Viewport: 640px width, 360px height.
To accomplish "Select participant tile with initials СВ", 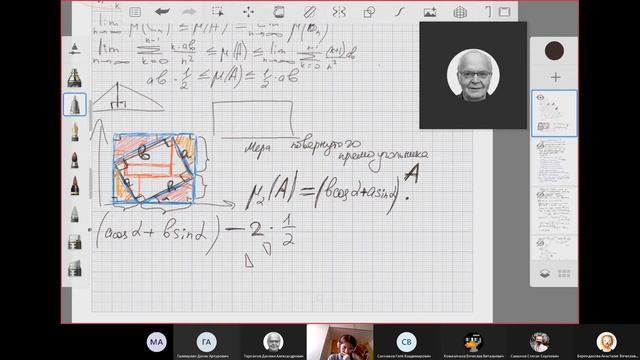I will pyautogui.click(x=407, y=342).
